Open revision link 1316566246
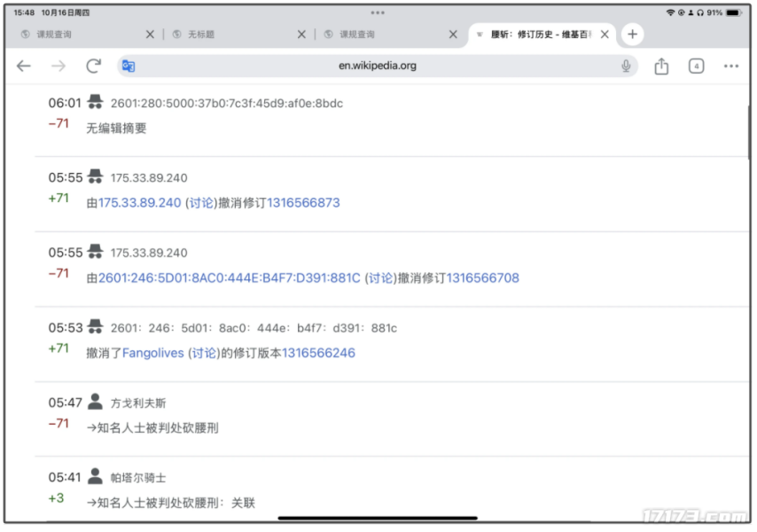The image size is (757, 532). coord(318,353)
